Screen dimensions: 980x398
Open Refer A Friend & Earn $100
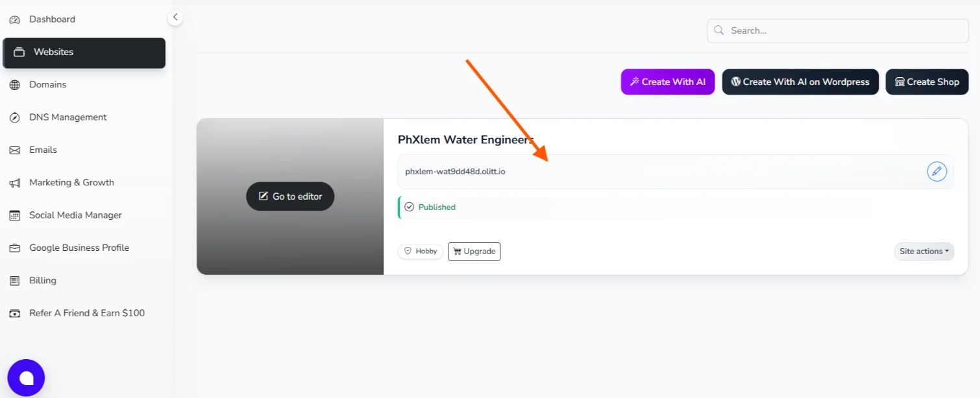(x=86, y=313)
